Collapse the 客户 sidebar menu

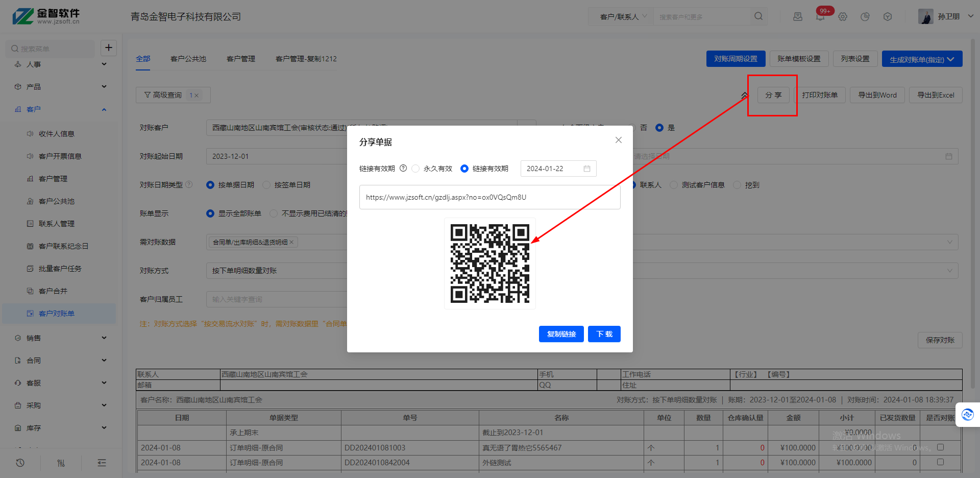click(x=60, y=109)
